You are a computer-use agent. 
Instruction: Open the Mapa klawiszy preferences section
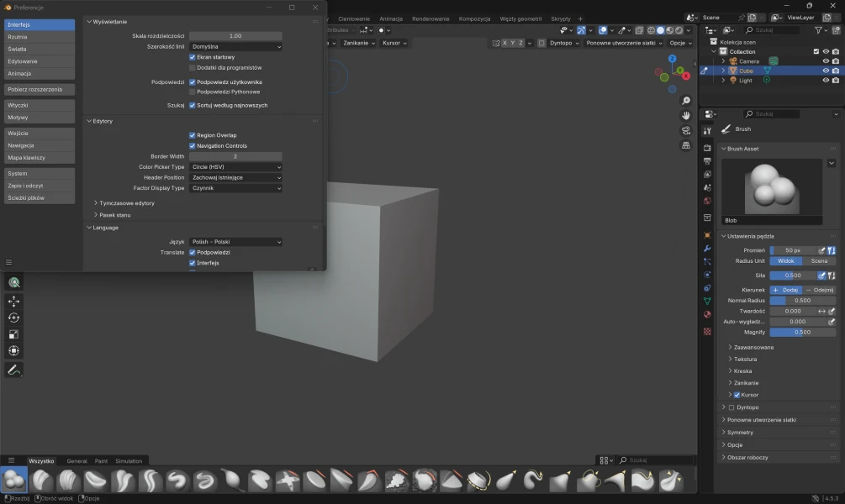click(x=39, y=157)
